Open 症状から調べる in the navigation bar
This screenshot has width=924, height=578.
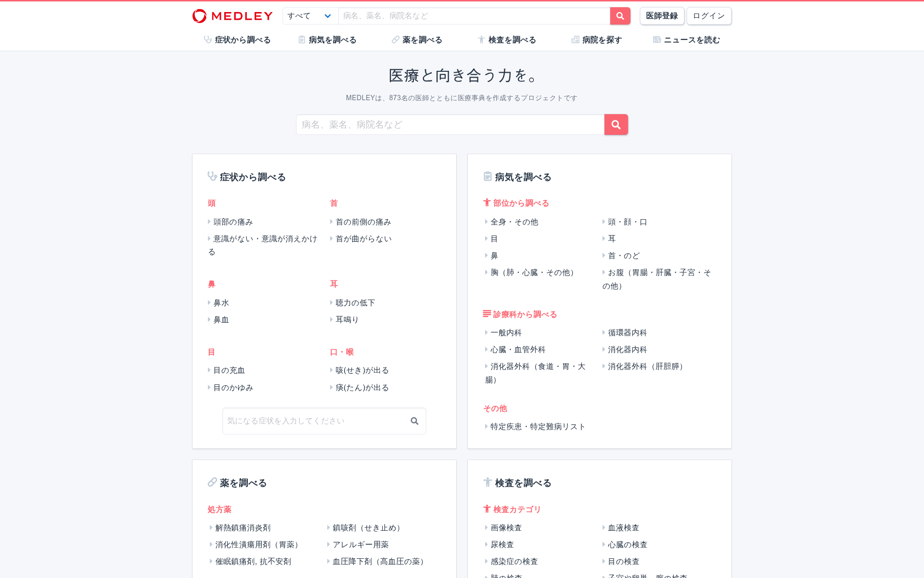[x=237, y=40]
